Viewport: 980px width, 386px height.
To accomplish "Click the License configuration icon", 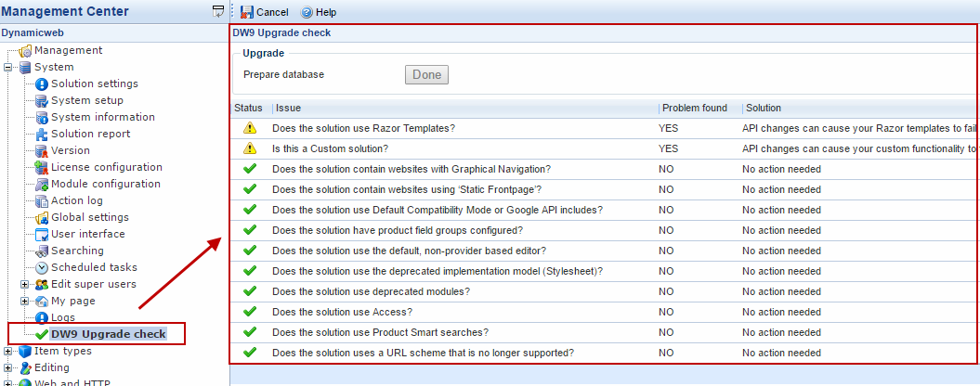I will click(42, 168).
